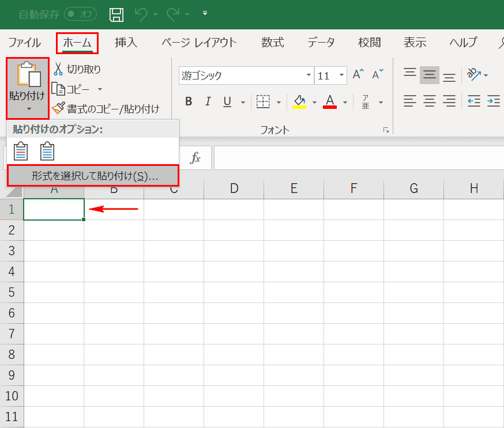
Task: Click the text orientation icon
Action: [474, 75]
